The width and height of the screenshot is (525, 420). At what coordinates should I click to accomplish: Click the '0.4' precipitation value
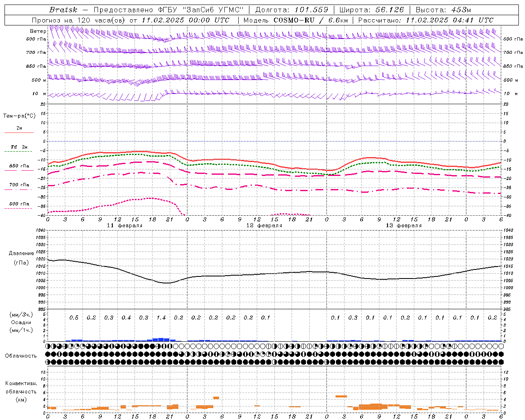[x=126, y=318]
